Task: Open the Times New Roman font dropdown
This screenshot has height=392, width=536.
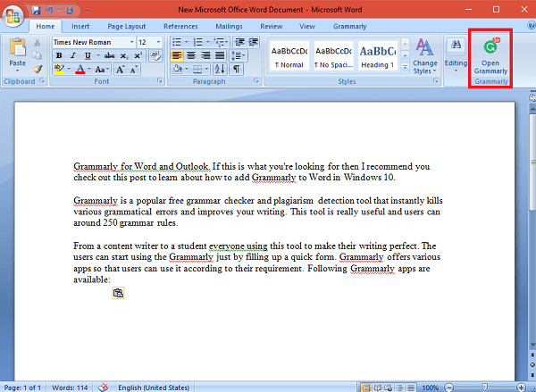Action: tap(131, 42)
